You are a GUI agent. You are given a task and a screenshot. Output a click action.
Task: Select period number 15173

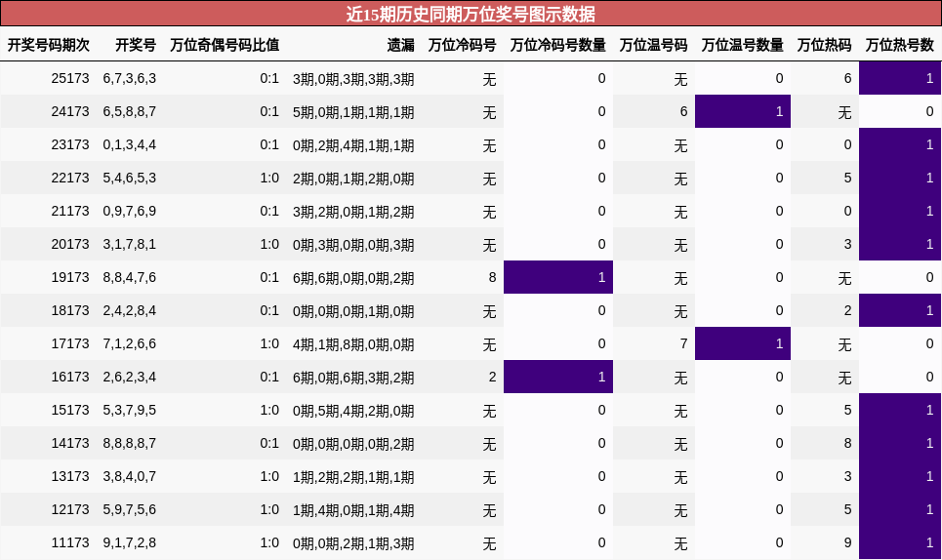point(70,410)
